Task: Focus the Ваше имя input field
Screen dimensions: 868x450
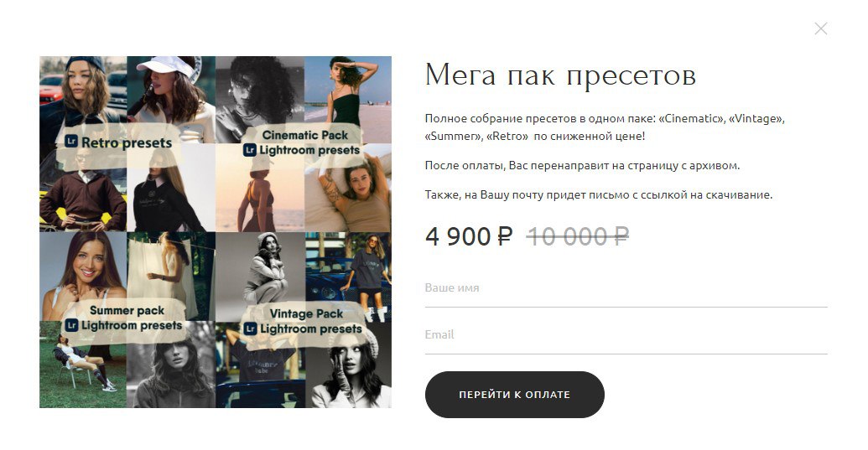Action: (626, 288)
